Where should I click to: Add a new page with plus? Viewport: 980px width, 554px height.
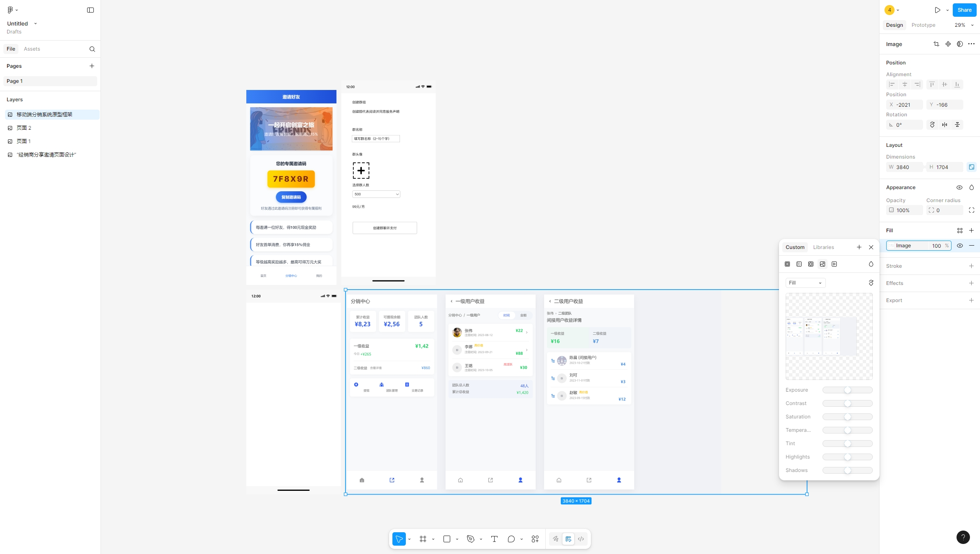click(x=92, y=66)
